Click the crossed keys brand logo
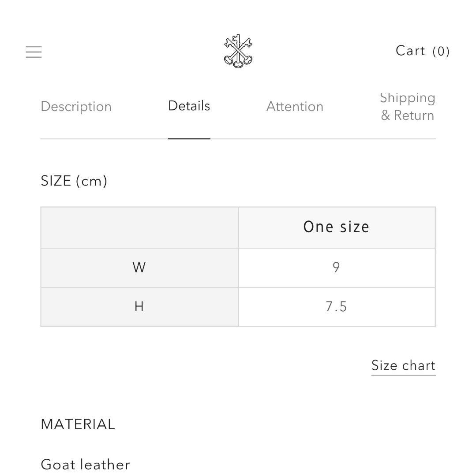Viewport: 476px width, 476px height. (x=238, y=52)
